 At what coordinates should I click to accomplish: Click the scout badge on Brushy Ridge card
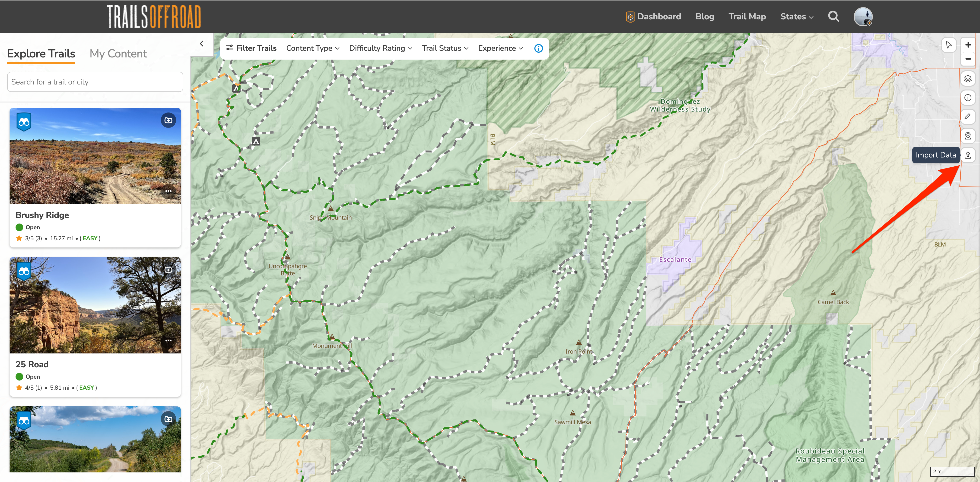pyautogui.click(x=24, y=122)
